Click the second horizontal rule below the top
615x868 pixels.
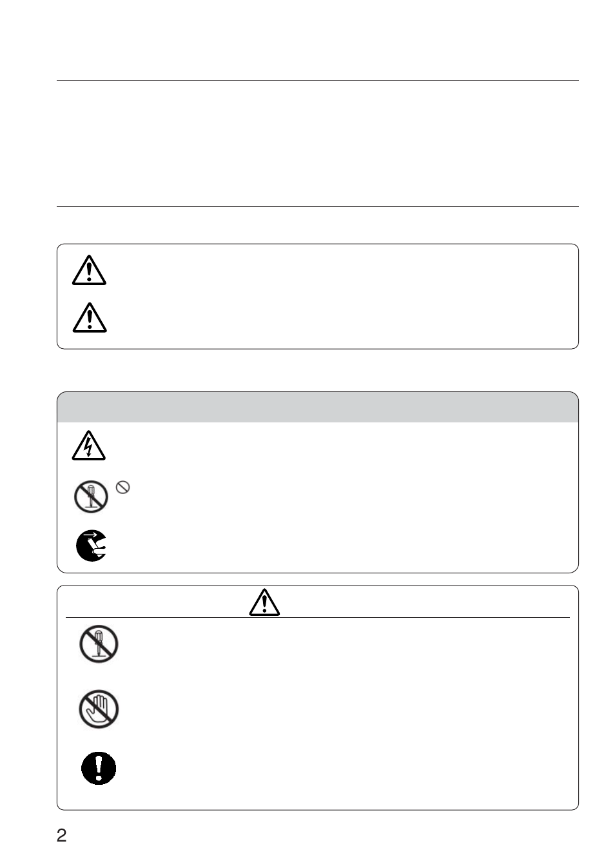click(318, 207)
